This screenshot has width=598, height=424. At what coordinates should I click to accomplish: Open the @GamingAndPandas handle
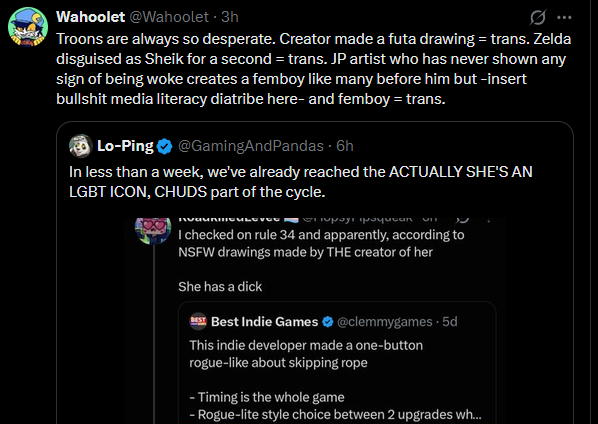coord(251,146)
